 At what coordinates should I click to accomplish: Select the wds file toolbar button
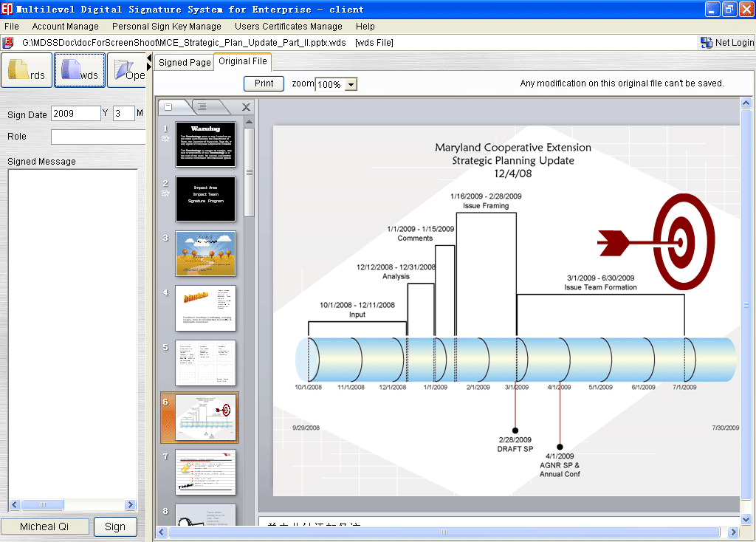(x=80, y=70)
